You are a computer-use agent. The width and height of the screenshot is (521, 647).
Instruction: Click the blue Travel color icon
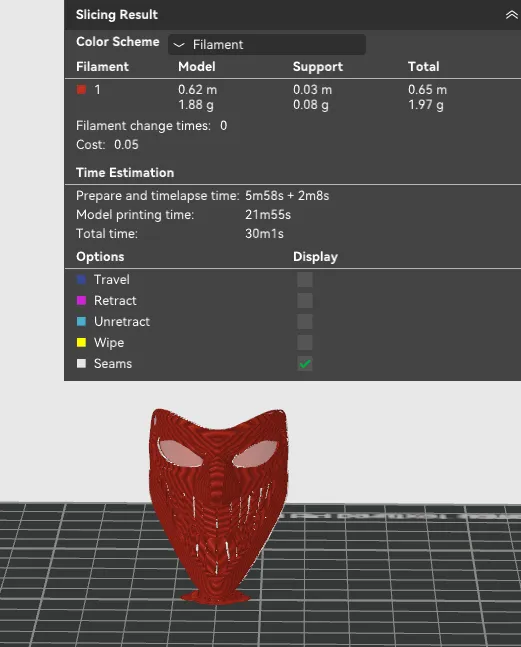click(81, 280)
